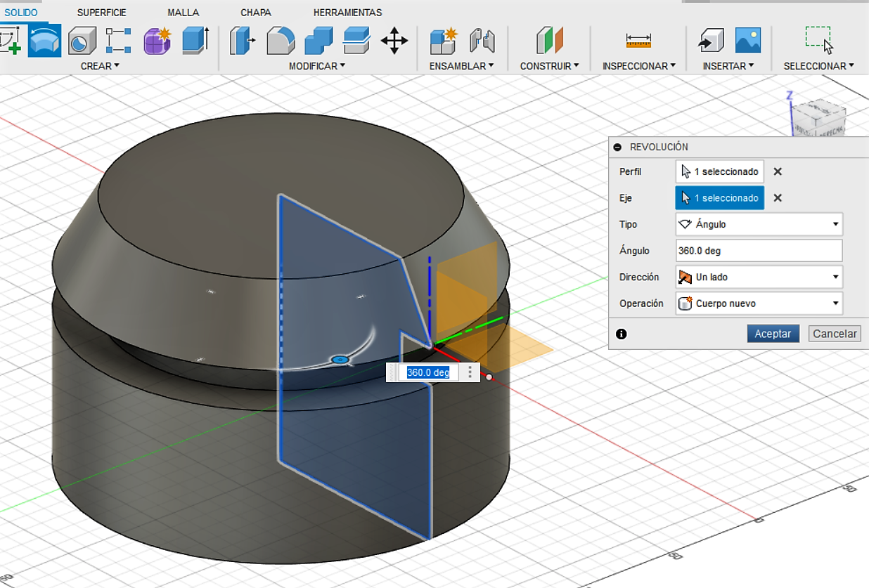This screenshot has height=588, width=869.
Task: Click the in-canvas 360.0 deg angle input
Action: pos(428,372)
